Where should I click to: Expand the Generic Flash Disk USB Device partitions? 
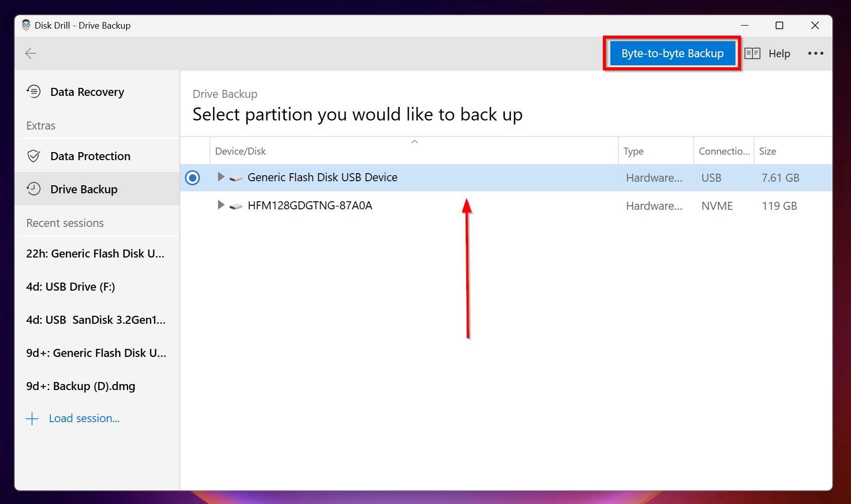220,177
